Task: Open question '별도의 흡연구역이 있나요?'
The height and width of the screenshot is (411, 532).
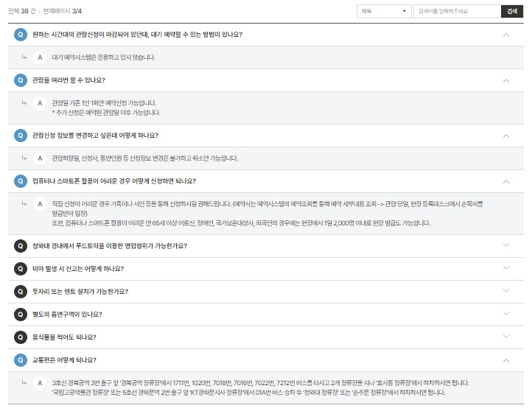Action: pos(67,315)
